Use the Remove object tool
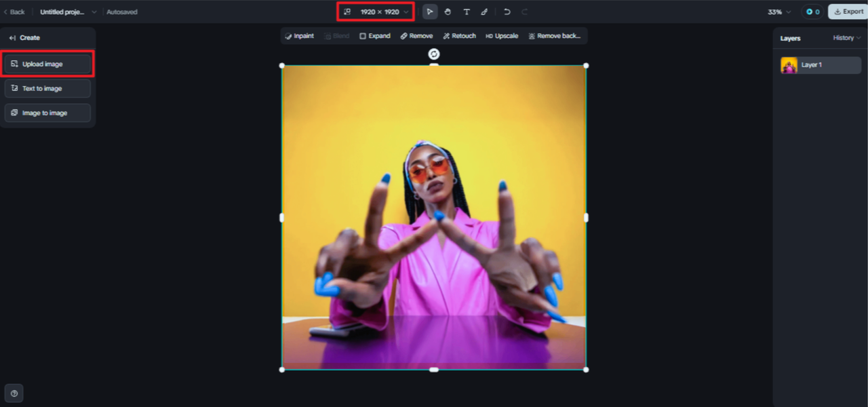 coord(416,36)
